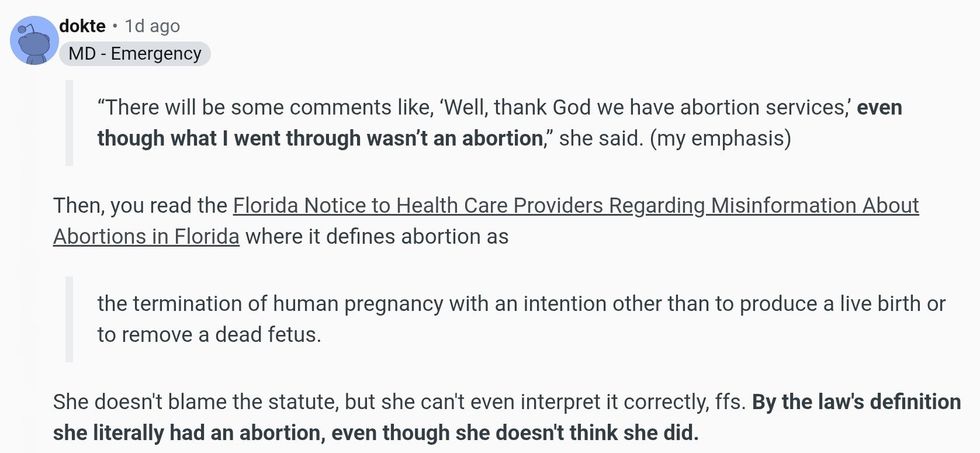
Task: Click the "1d ago" comment timestamp
Action: point(152,26)
